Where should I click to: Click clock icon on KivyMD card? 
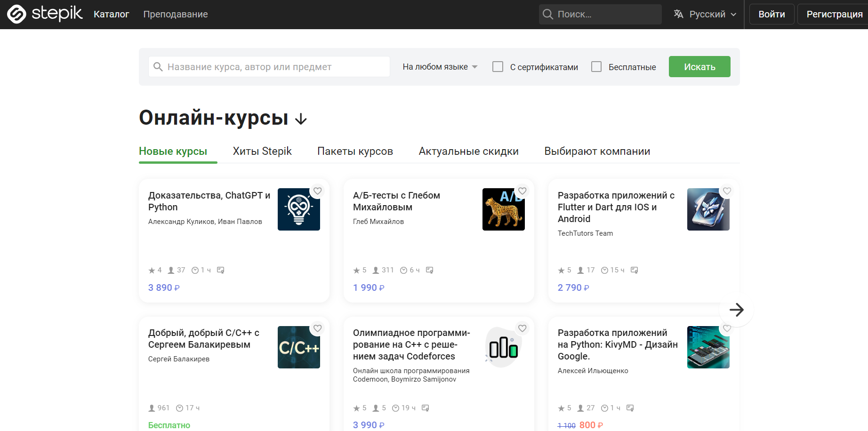(x=604, y=408)
